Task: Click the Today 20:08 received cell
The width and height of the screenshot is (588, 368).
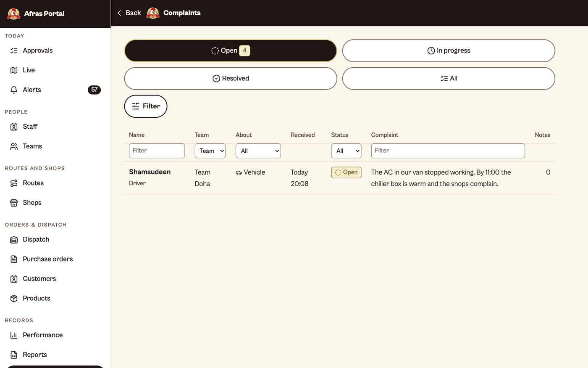Action: 299,178
